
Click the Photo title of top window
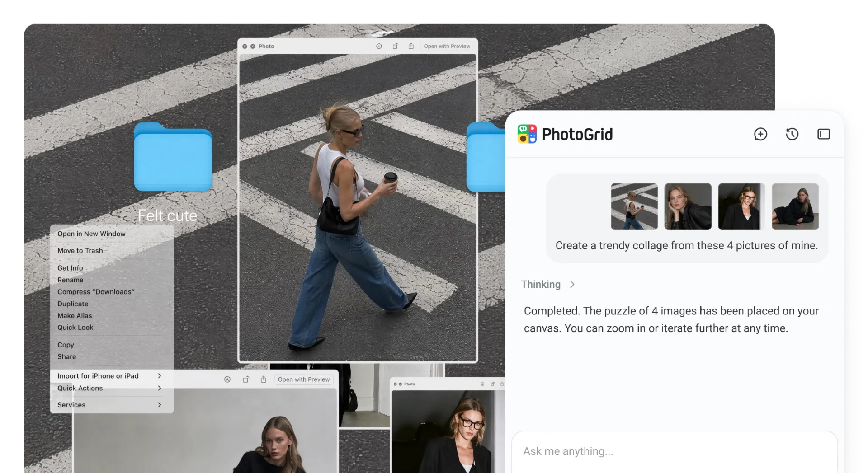point(266,46)
